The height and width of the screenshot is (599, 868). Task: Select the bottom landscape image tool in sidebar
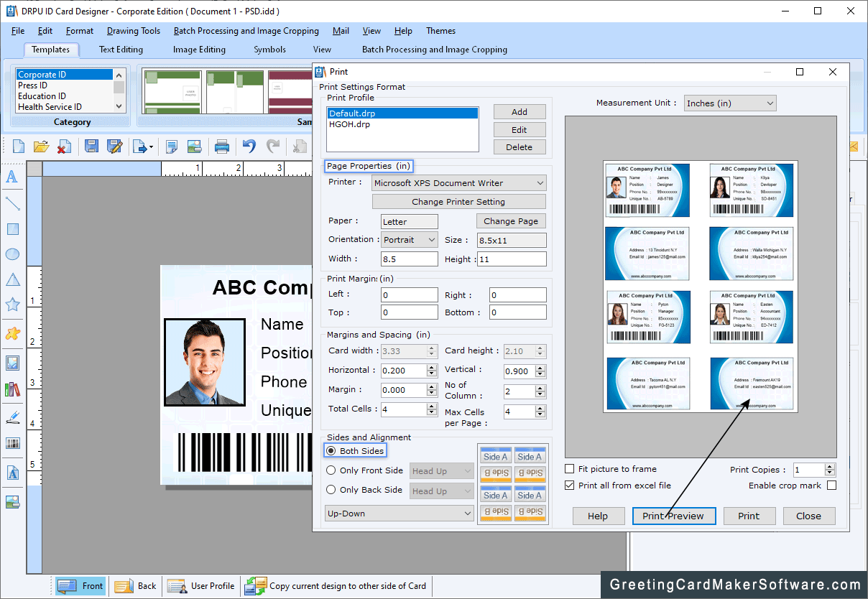coord(12,502)
